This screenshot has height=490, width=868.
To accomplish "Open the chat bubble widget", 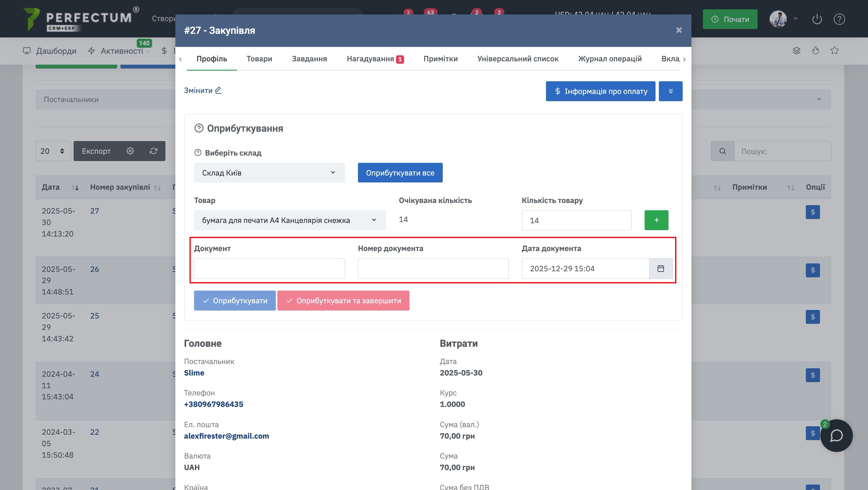I will pos(836,435).
